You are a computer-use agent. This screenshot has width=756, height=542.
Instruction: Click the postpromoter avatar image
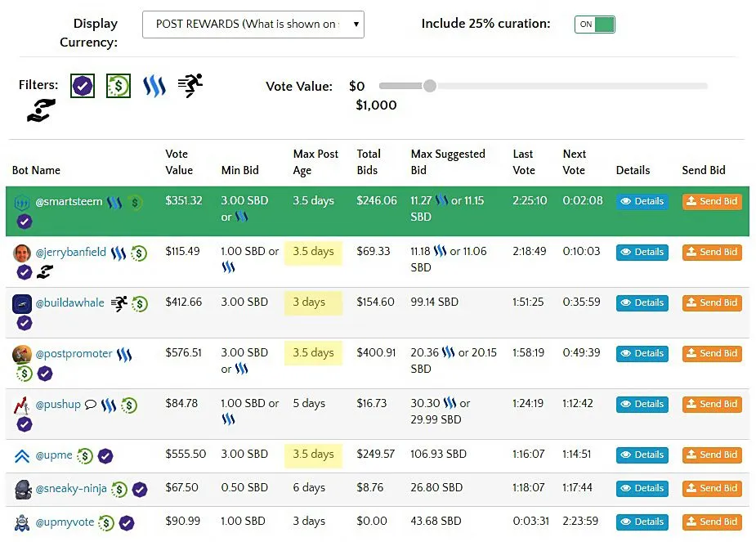pos(22,355)
